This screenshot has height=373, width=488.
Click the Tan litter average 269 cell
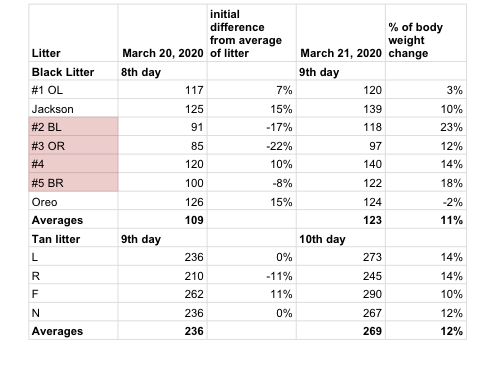[341, 330]
